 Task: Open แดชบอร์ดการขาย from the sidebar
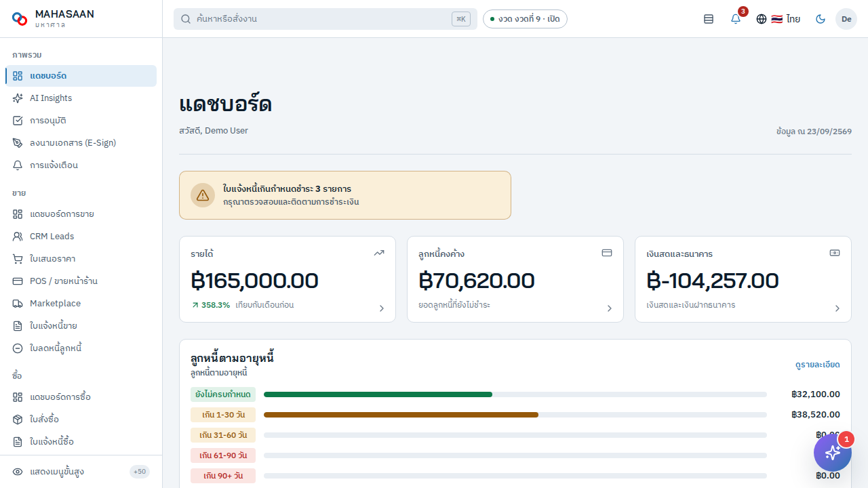click(81, 214)
